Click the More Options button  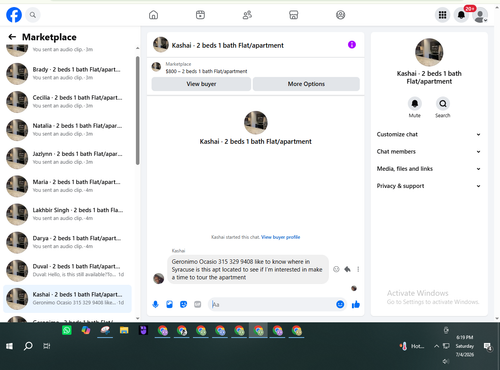pyautogui.click(x=306, y=84)
